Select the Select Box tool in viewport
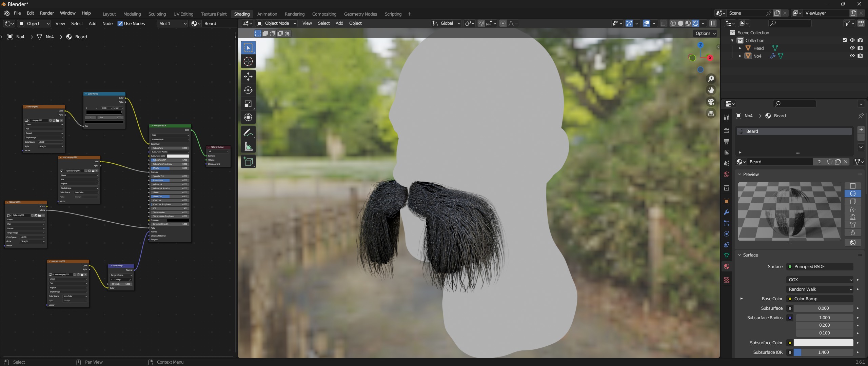Screen dimensions: 868x366 point(248,48)
